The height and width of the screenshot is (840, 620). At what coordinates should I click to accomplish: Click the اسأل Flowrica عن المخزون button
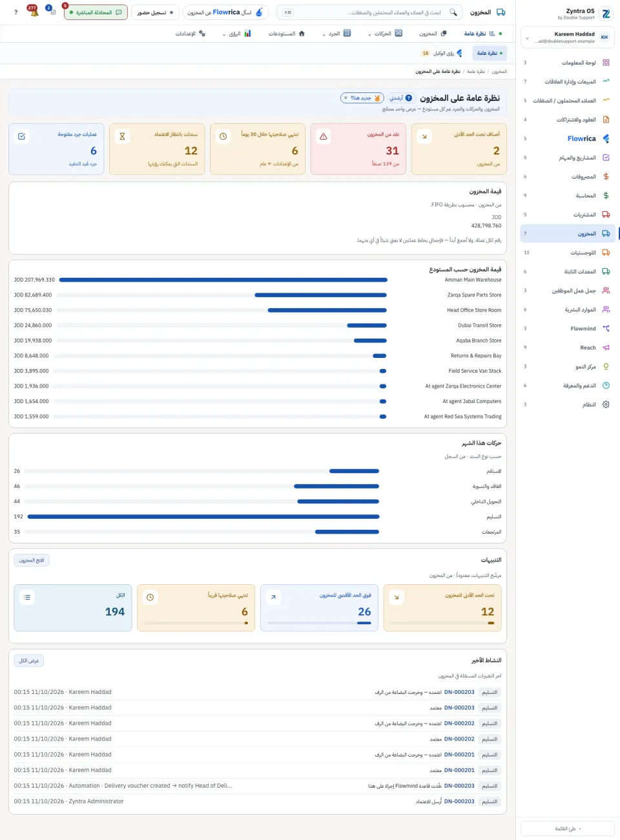226,12
